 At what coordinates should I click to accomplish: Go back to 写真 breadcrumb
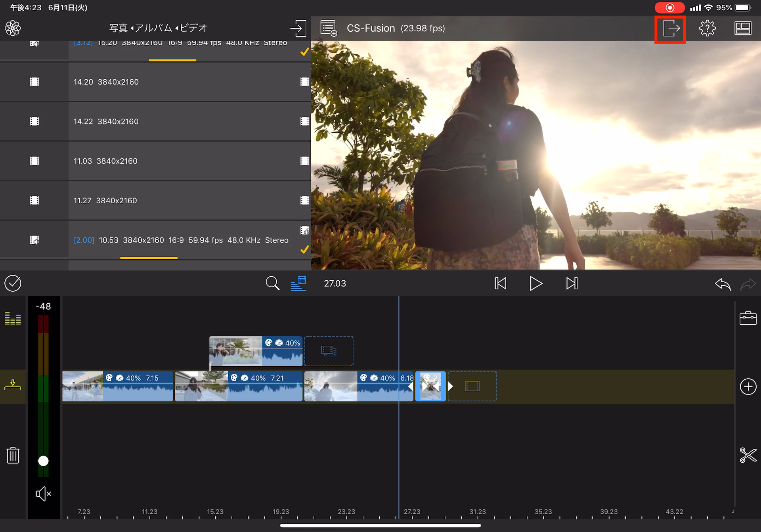(118, 28)
